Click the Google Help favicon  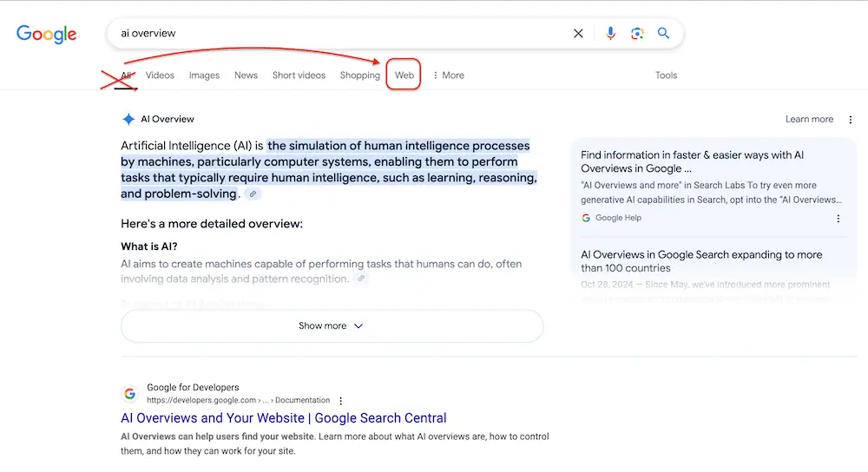[586, 218]
